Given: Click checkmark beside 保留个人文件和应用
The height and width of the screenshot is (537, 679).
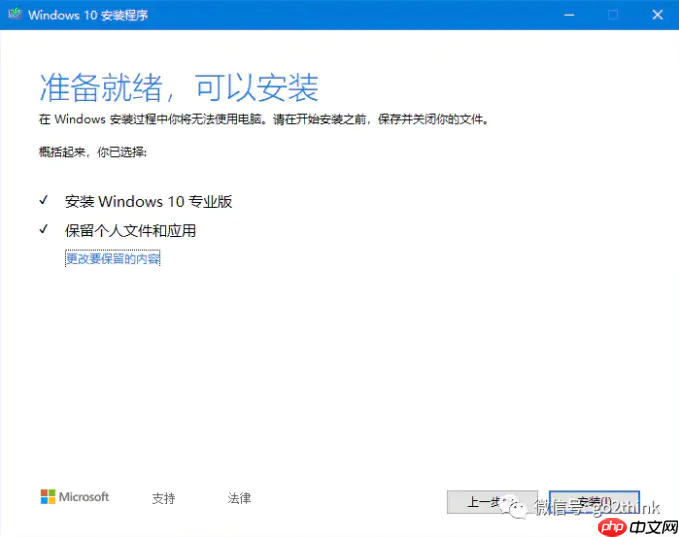Looking at the screenshot, I should pos(43,229).
